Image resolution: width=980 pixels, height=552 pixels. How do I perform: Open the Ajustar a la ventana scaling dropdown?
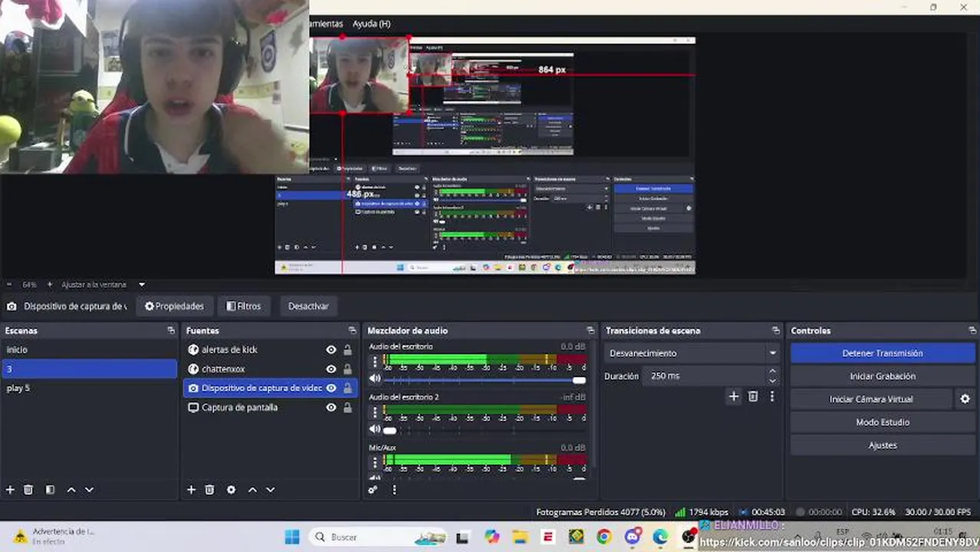pos(103,284)
